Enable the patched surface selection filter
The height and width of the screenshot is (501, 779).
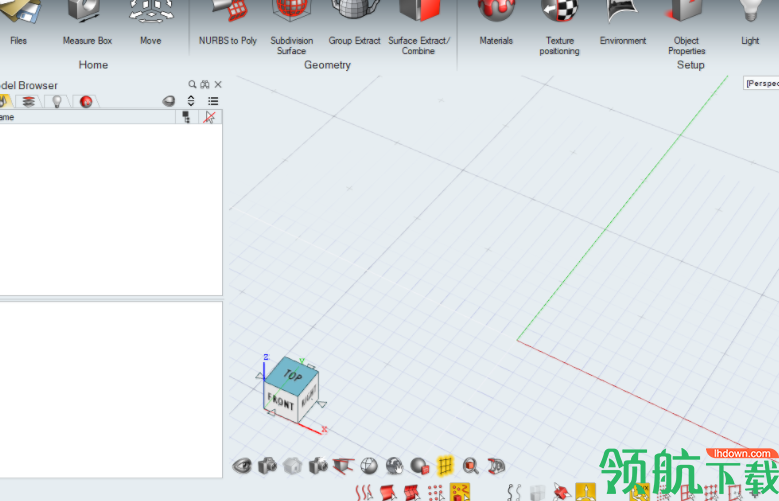click(412, 493)
